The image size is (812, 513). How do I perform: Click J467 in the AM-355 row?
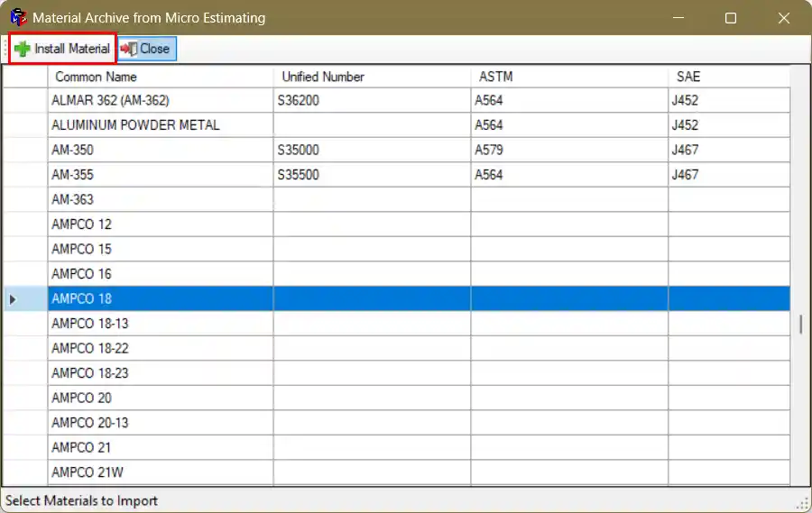(x=729, y=175)
